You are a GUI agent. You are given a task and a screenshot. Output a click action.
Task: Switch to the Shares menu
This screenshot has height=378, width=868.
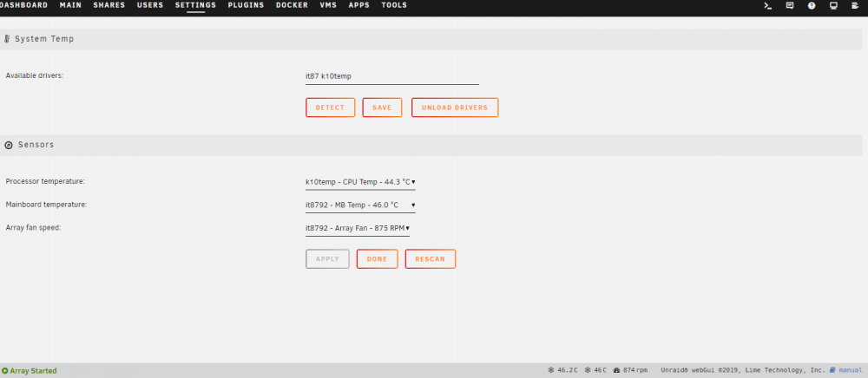(x=109, y=5)
